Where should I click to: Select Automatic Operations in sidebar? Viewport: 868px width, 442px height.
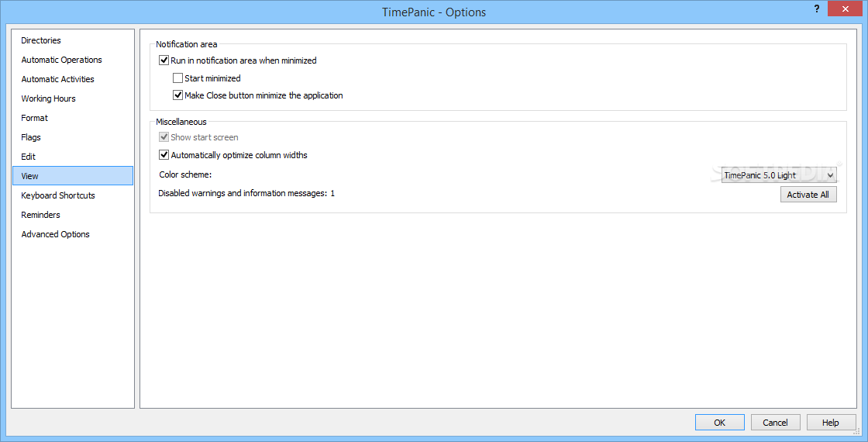pyautogui.click(x=73, y=60)
